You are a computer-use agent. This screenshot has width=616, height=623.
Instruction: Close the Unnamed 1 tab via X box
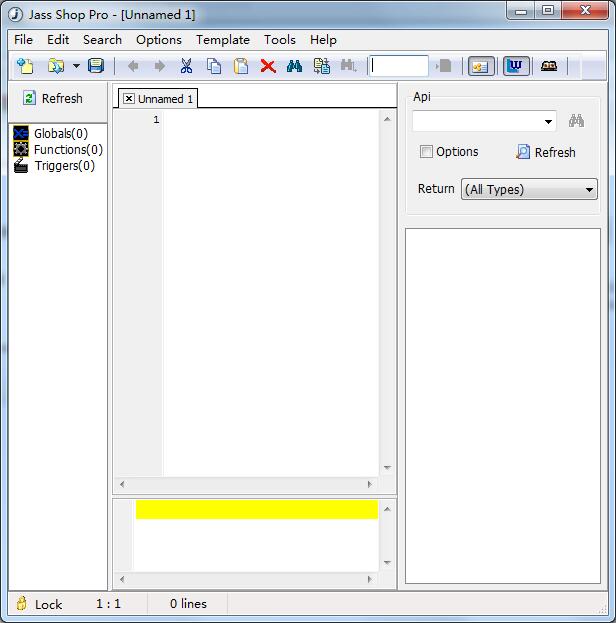tap(129, 98)
